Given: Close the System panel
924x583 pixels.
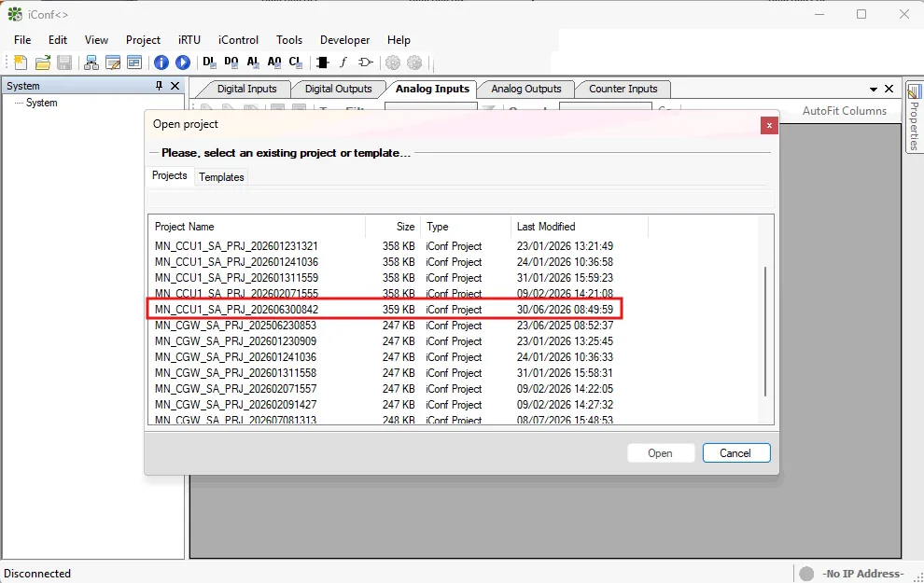Looking at the screenshot, I should (175, 86).
